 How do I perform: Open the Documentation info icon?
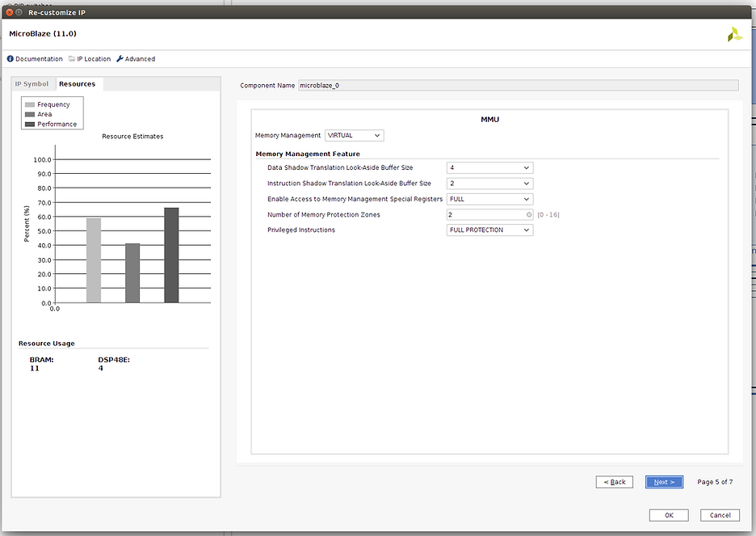[10, 59]
